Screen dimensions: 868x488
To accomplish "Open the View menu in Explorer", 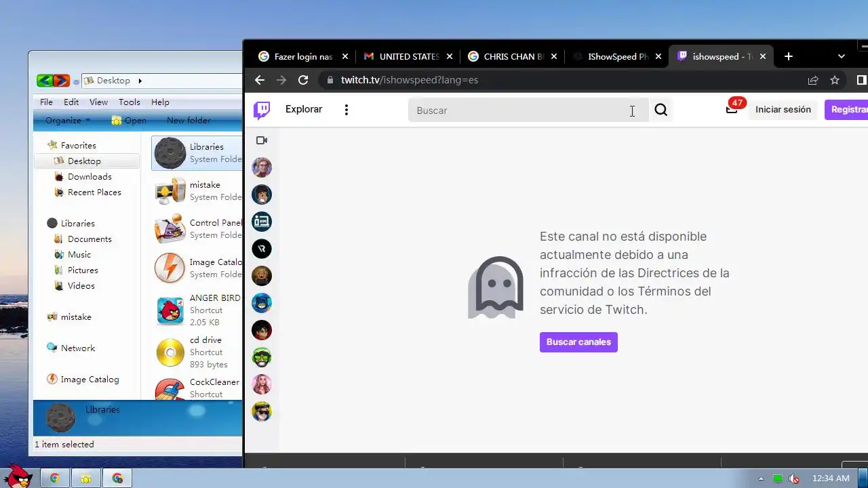I will (x=98, y=102).
